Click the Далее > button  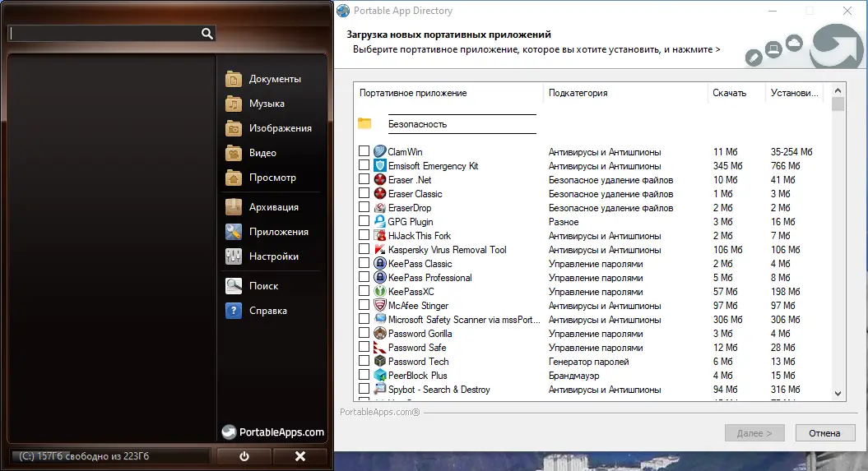click(x=754, y=433)
